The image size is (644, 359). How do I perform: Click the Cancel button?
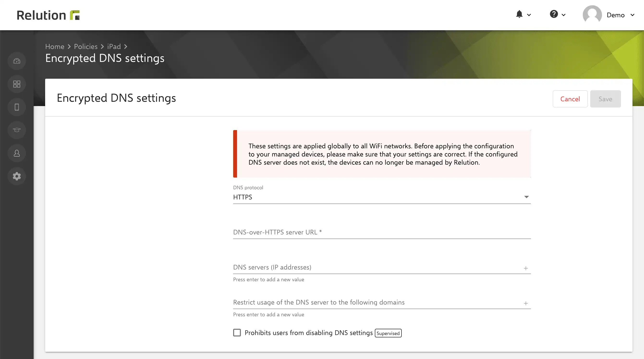coord(570,99)
